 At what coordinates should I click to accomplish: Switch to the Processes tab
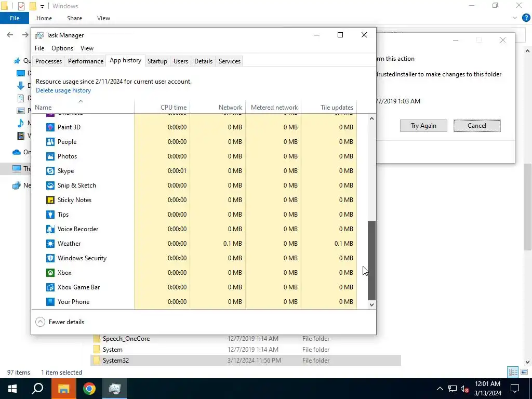tap(48, 61)
